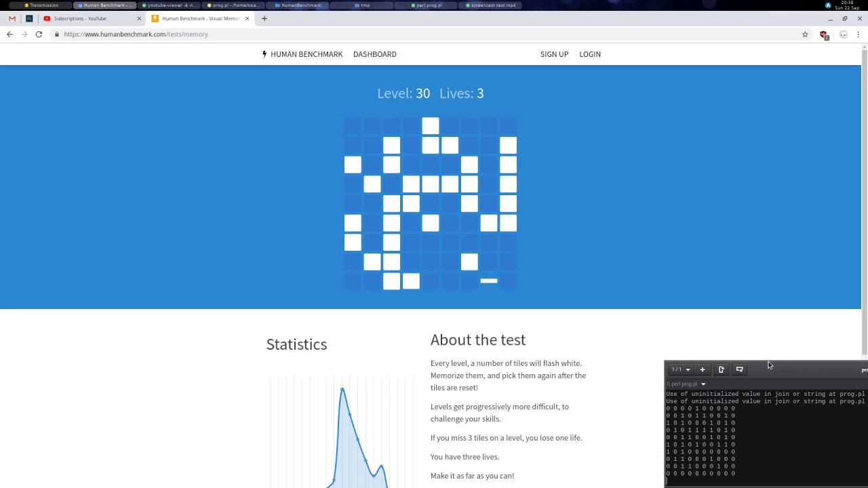Click LOGIN in the header
Screen dimensions: 868x488
(590, 54)
